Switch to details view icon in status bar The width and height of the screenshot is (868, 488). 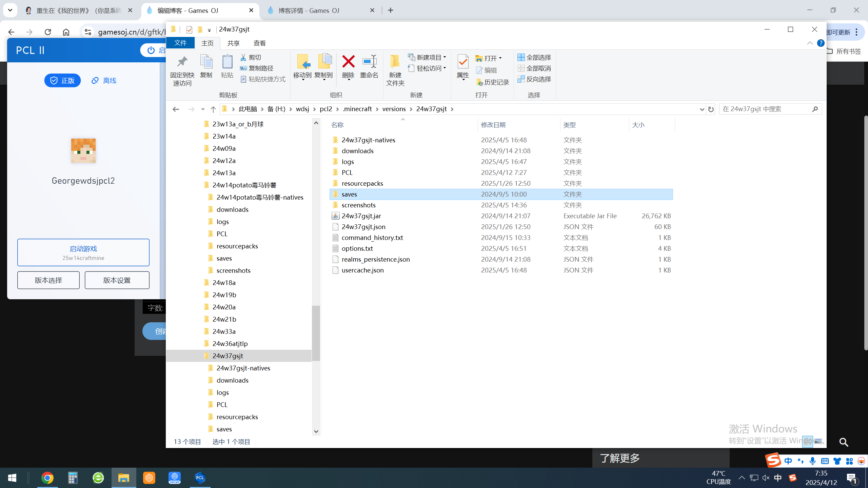(808, 441)
